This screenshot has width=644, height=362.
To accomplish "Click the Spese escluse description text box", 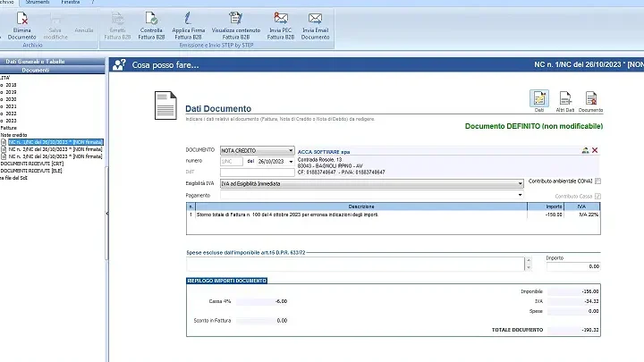I will pos(355,264).
